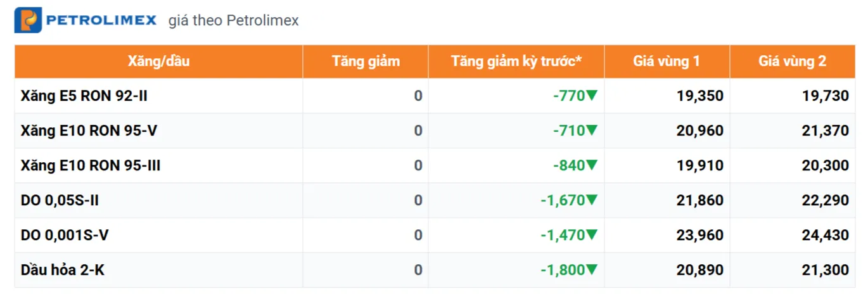The image size is (868, 299).
Task: Click the green down arrow beside -1,800
Action: click(592, 270)
